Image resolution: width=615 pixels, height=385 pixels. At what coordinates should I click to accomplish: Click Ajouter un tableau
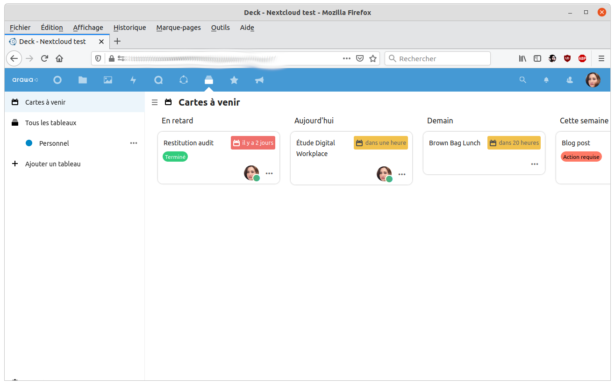(53, 164)
